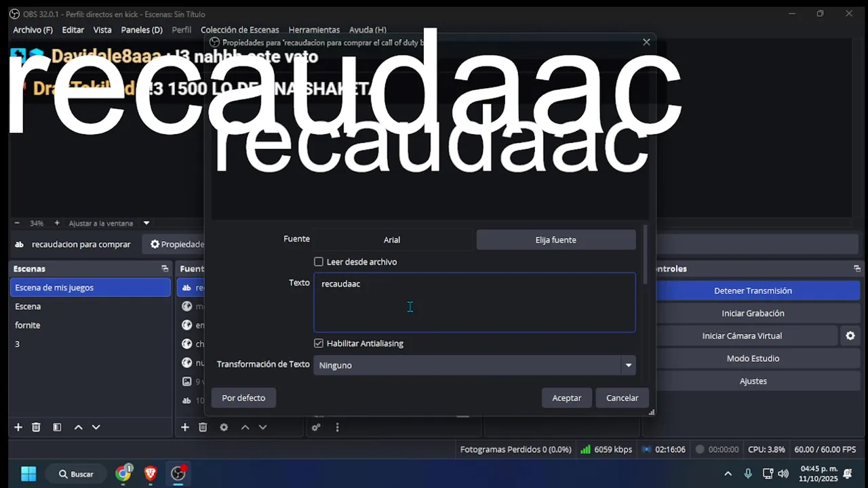Click the streaming status icon beside 02:16:06
This screenshot has height=488, width=868.
pyautogui.click(x=647, y=449)
